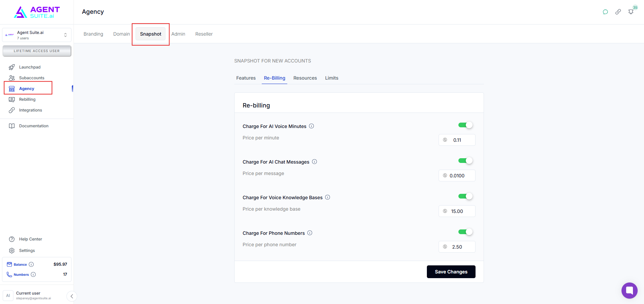Switch to the Features sub-tab
This screenshot has width=644, height=304.
coord(246,78)
